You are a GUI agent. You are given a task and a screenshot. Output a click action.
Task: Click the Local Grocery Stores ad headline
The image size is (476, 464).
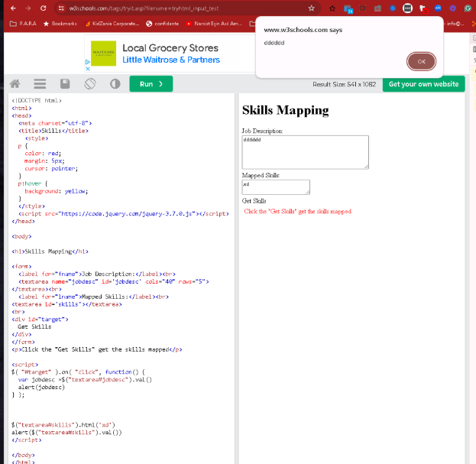click(x=170, y=48)
